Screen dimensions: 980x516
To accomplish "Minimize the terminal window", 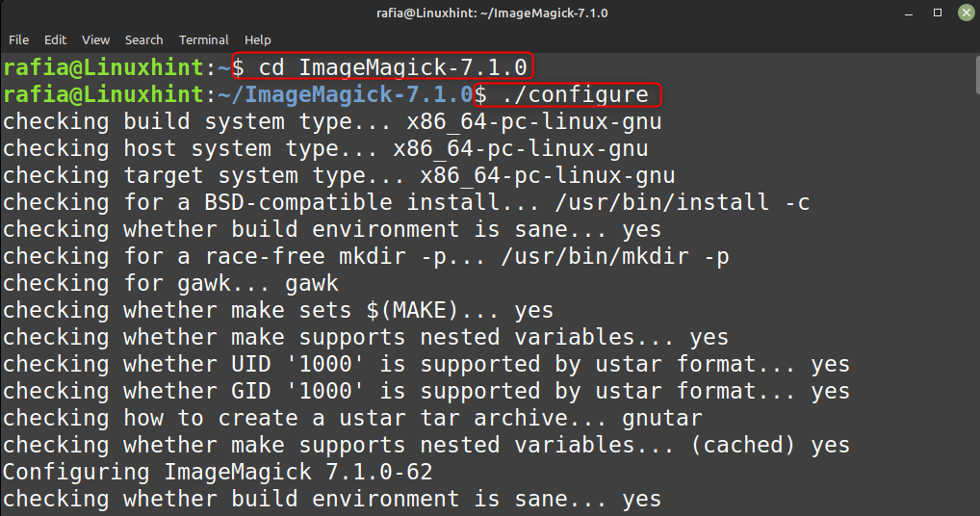I will tap(909, 13).
